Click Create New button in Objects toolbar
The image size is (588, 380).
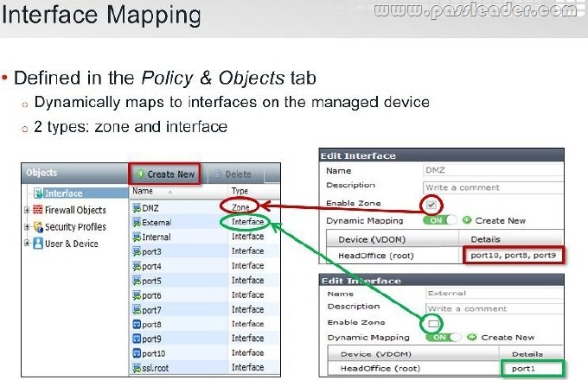coord(164,174)
